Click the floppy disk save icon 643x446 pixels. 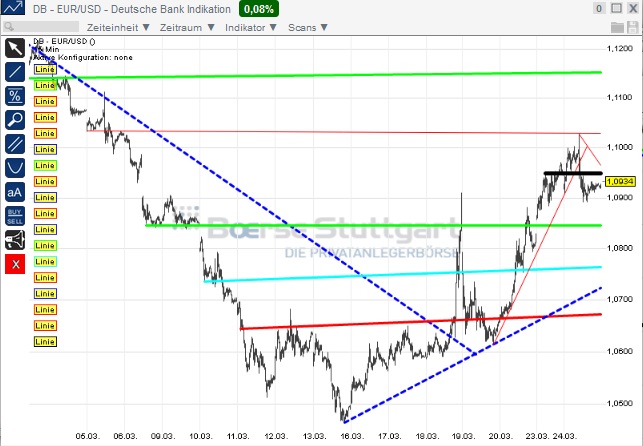(633, 27)
